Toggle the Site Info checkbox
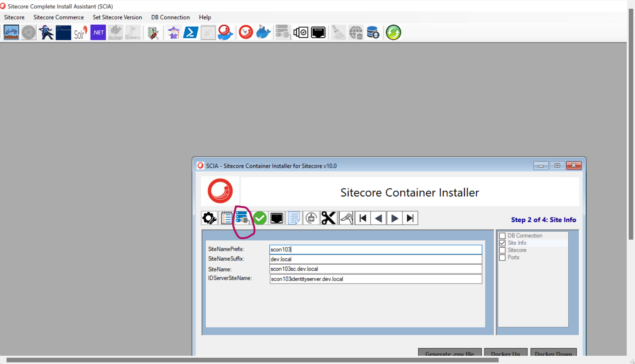The image size is (635, 364). pos(502,243)
